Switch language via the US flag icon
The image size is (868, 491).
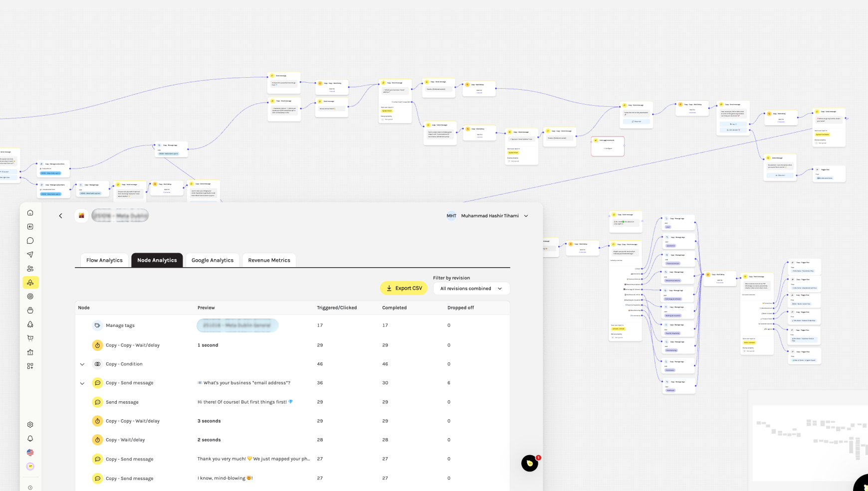(x=30, y=452)
